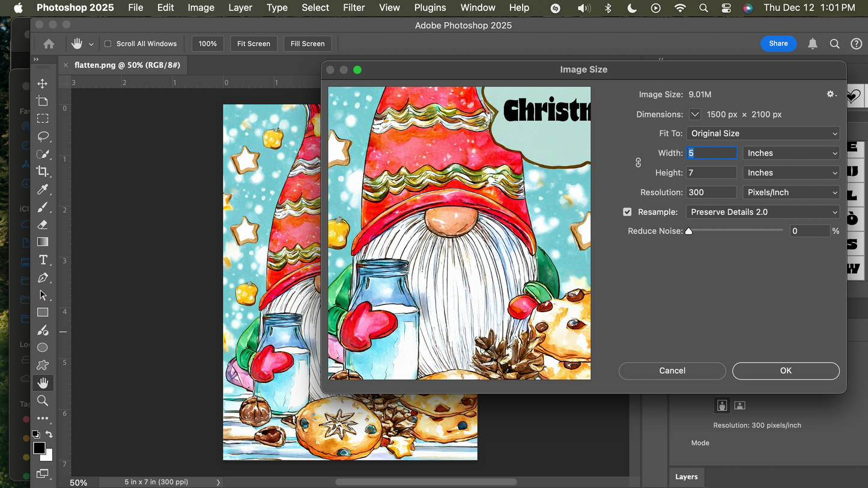Select the Quick Selection tool
The image size is (868, 488).
coord(43,154)
